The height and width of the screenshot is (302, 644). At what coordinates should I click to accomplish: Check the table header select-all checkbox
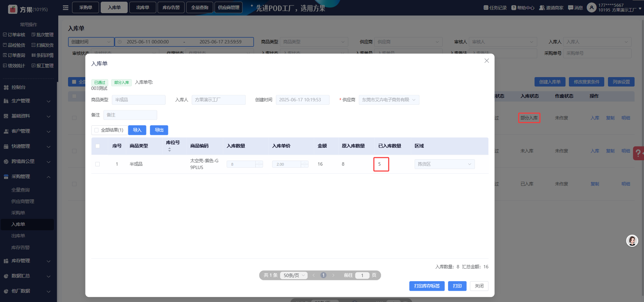click(98, 146)
